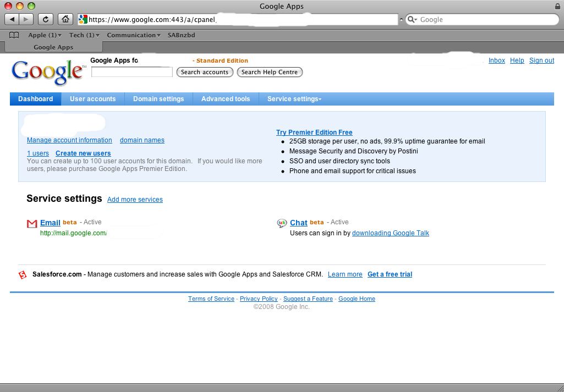Open the 1 users link
The width and height of the screenshot is (564, 392).
[x=38, y=153]
